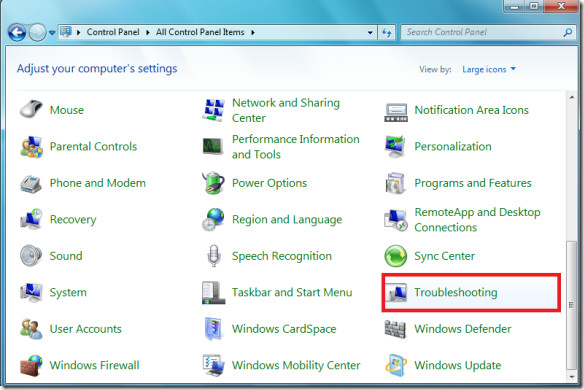Expand arrow after 'All Control Panel Items'
The width and height of the screenshot is (584, 390).
tap(253, 32)
